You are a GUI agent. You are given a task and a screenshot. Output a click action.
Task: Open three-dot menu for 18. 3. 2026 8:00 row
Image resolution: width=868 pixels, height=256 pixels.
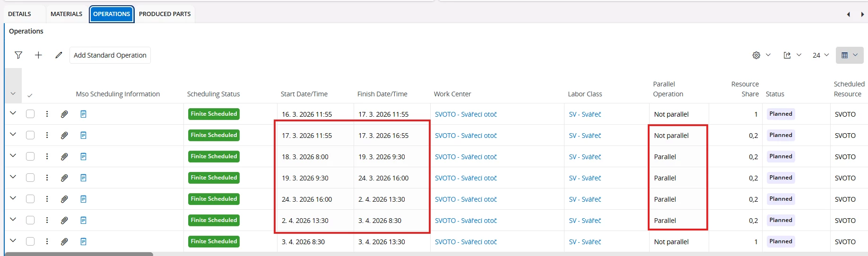(47, 156)
